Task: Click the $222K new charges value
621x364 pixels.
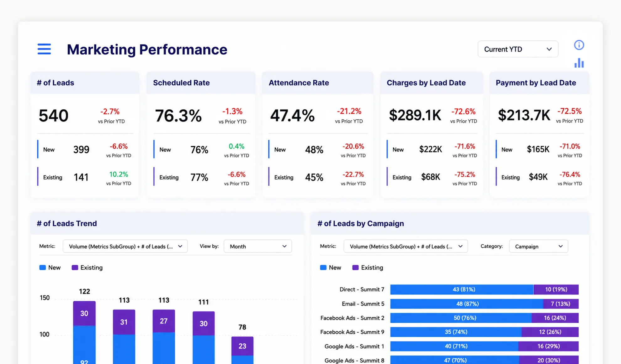Action: [431, 149]
